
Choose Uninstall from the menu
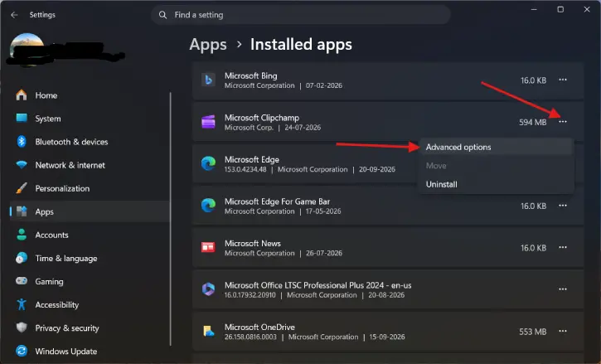[496, 184]
